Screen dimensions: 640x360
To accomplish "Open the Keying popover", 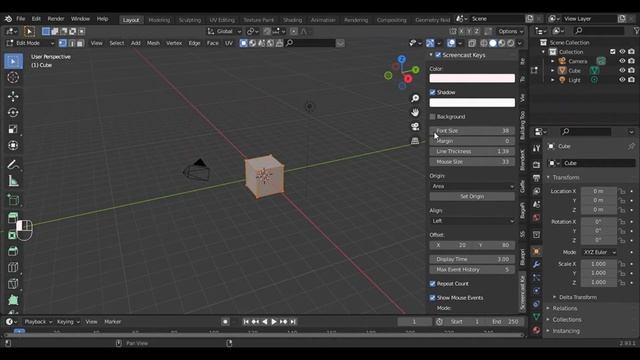I will 68,322.
